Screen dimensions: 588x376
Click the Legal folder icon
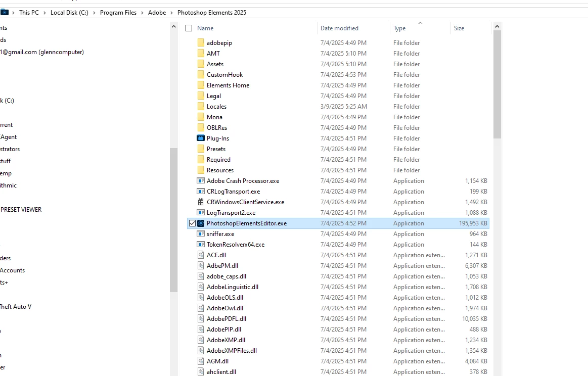(x=201, y=96)
